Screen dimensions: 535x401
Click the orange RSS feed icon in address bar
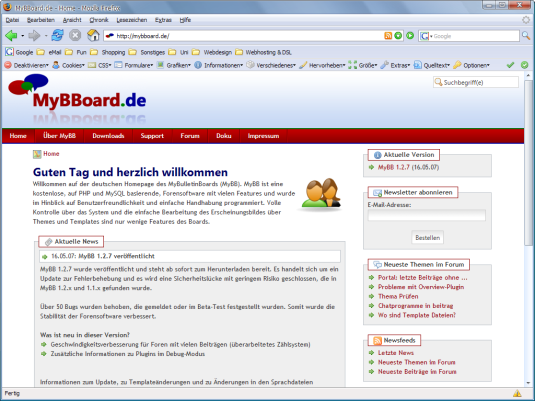(388, 35)
